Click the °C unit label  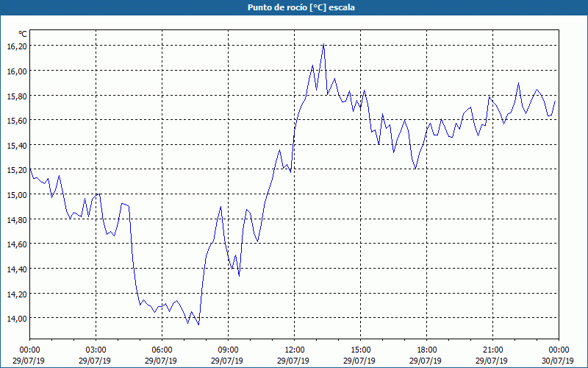(23, 34)
